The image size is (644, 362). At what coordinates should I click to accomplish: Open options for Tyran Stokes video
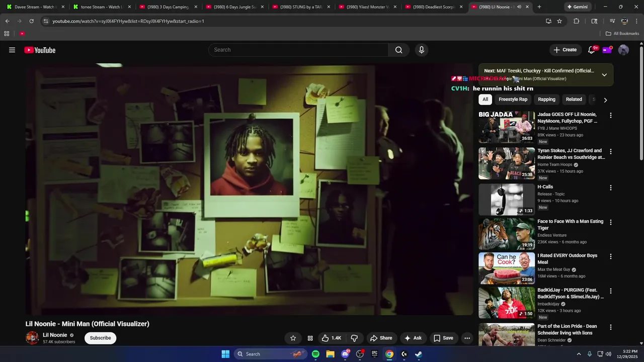611,151
